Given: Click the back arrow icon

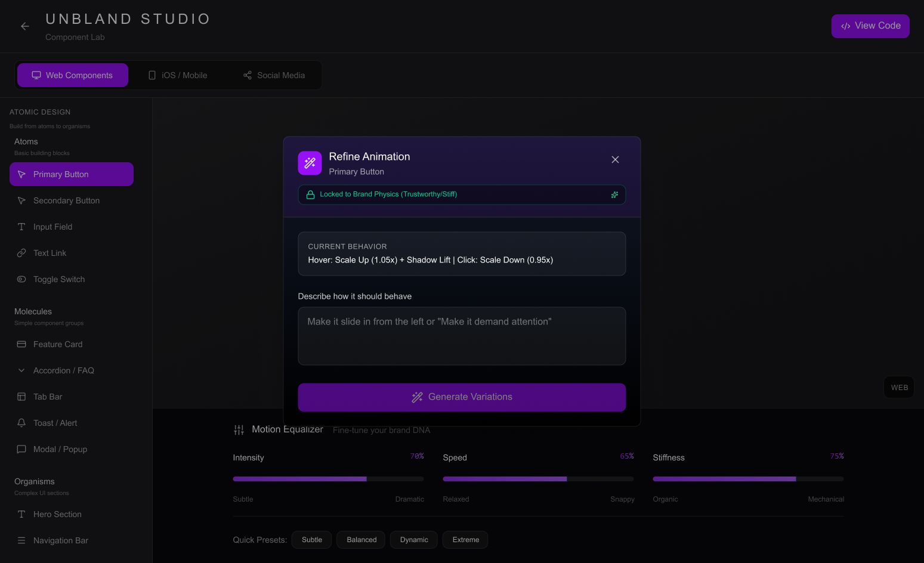Looking at the screenshot, I should [24, 26].
